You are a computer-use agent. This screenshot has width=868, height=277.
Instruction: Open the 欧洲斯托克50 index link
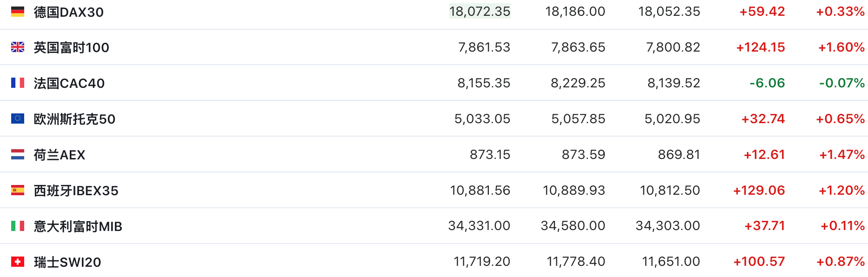coord(74,119)
